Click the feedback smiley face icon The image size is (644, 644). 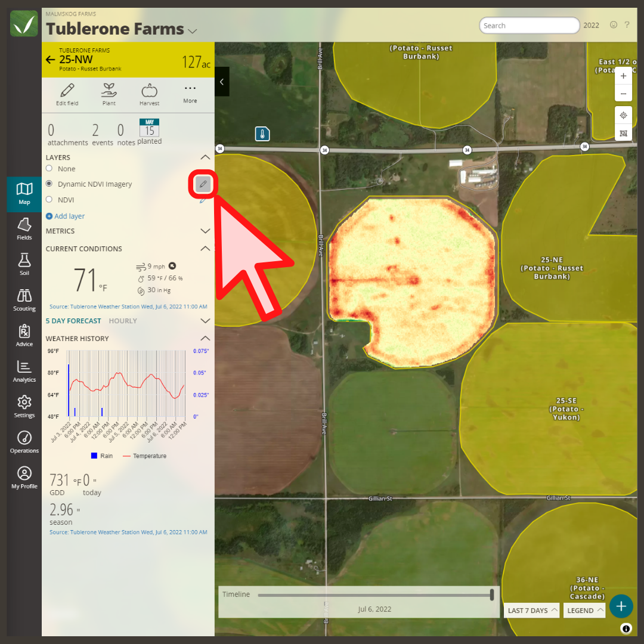pos(613,24)
